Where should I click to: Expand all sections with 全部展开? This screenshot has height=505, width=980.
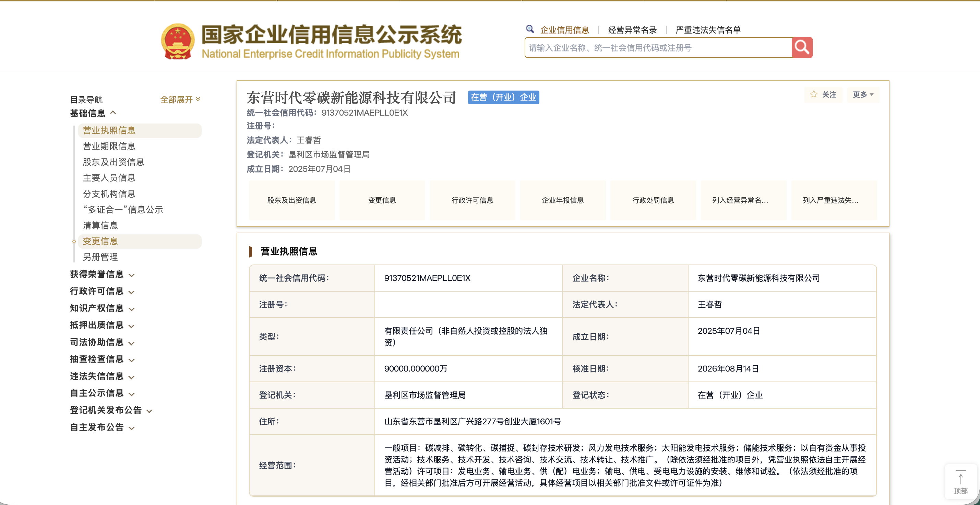[x=180, y=99]
